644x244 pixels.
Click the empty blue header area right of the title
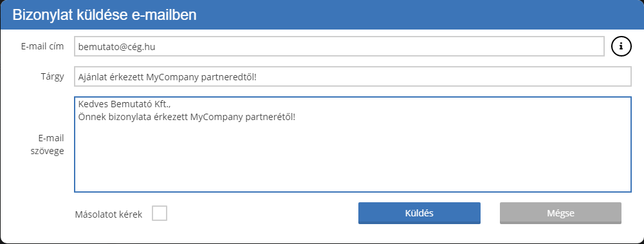[419, 15]
